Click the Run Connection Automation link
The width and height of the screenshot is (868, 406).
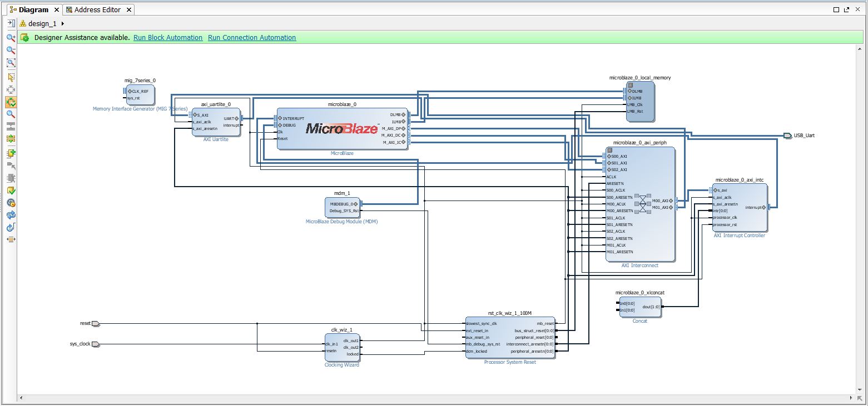(252, 38)
